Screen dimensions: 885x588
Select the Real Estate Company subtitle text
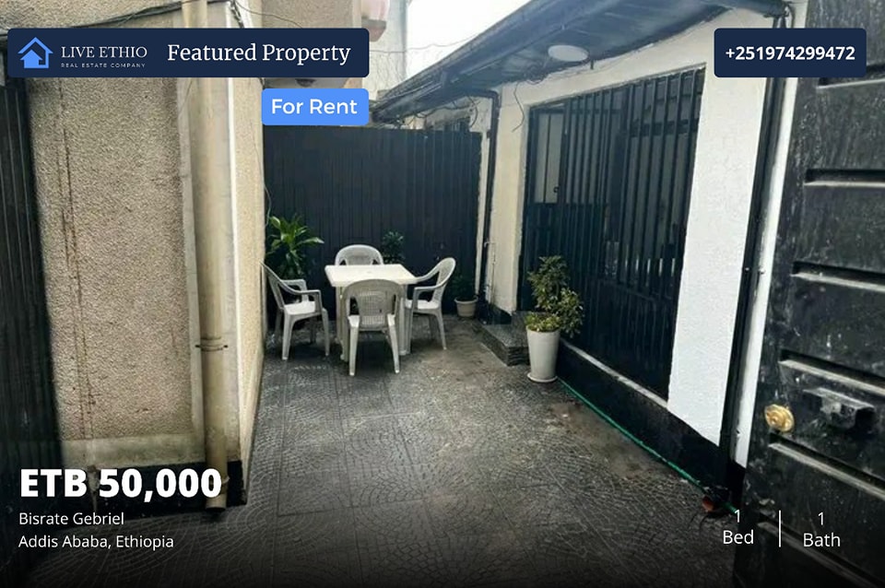pyautogui.click(x=103, y=65)
